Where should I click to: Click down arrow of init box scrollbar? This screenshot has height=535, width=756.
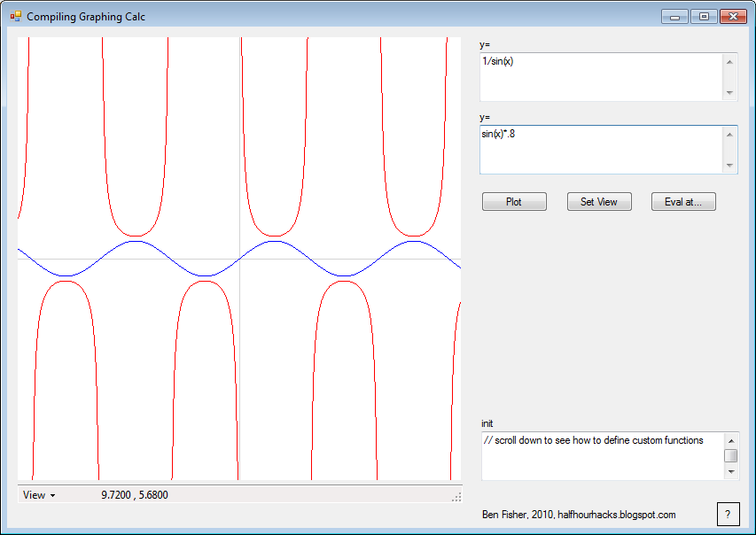(731, 472)
